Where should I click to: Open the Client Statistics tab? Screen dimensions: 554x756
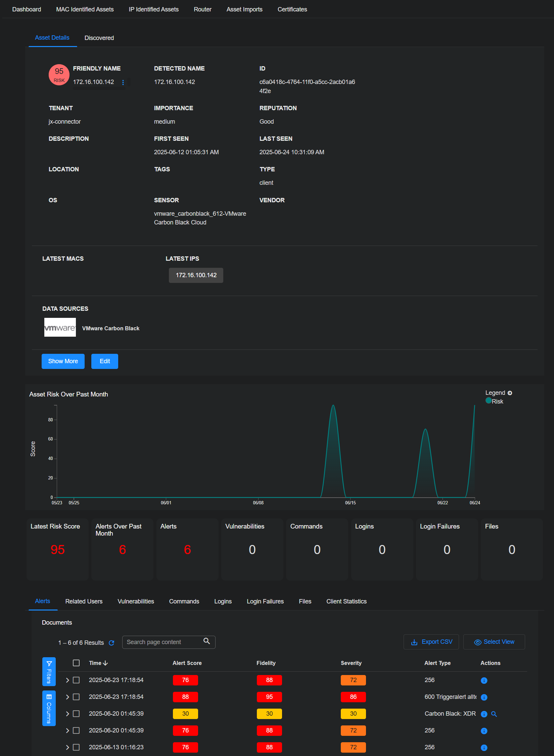tap(346, 601)
